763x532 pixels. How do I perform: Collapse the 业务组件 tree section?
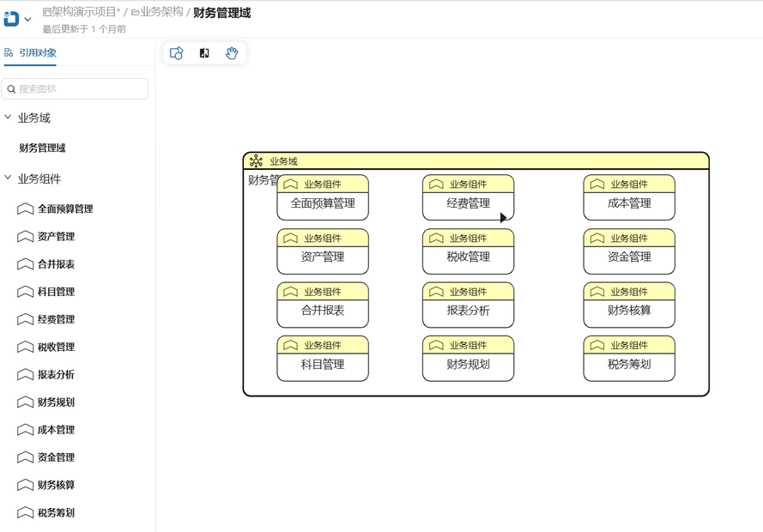[x=9, y=178]
